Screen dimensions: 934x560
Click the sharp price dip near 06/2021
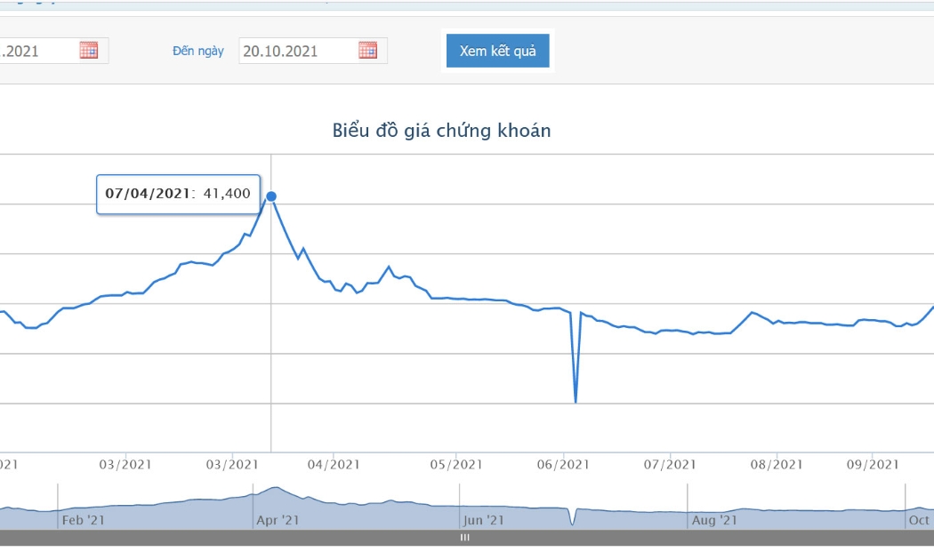(x=576, y=403)
